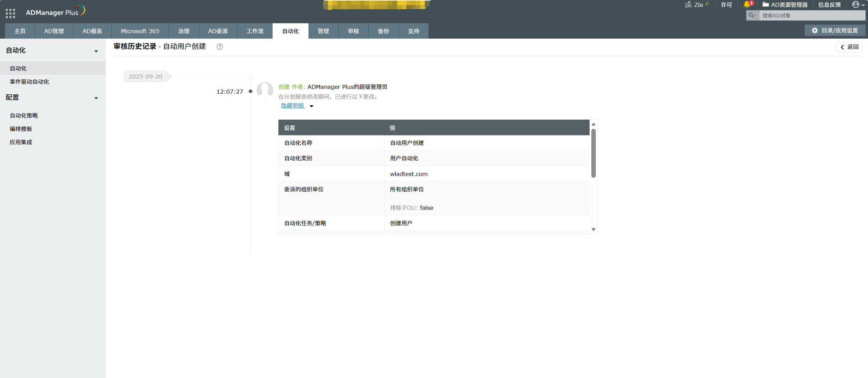Click the timeline dot at 12:07:27
868x378 pixels.
coord(251,91)
